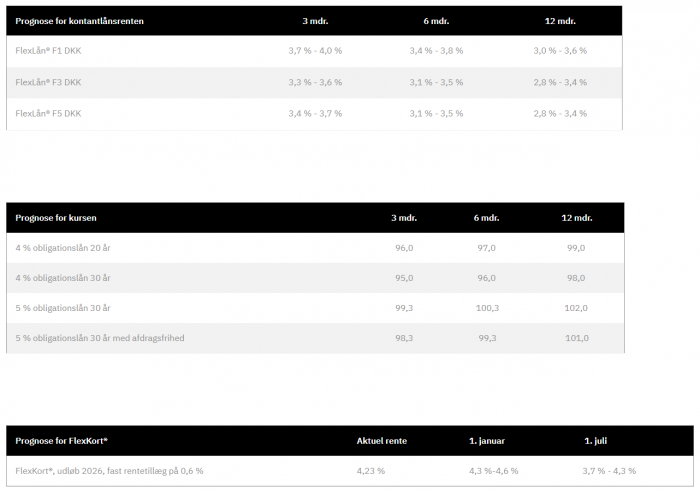Select the FlexLån F5 DKK row label
This screenshot has height=493, width=700.
click(x=49, y=114)
